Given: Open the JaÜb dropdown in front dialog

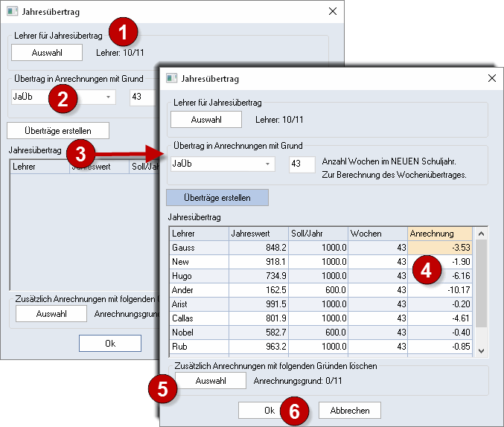Looking at the screenshot, I should (x=267, y=164).
